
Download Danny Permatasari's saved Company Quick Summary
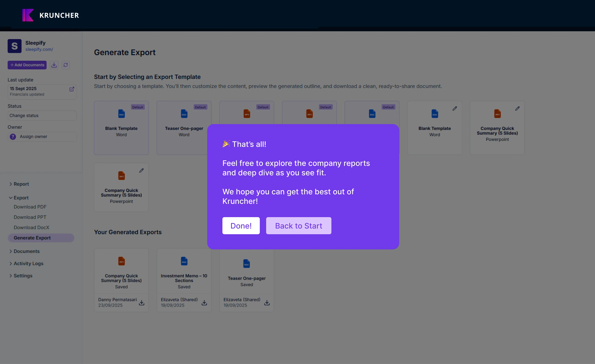[142, 302]
